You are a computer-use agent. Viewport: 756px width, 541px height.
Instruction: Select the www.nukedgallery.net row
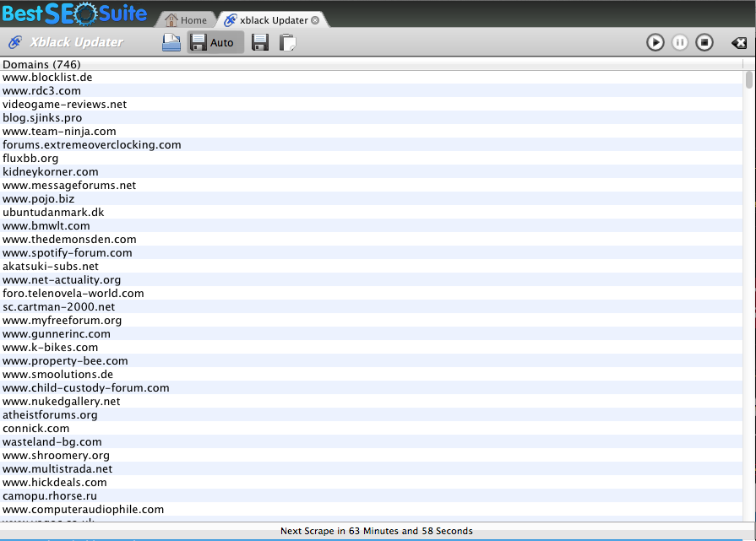click(372, 401)
